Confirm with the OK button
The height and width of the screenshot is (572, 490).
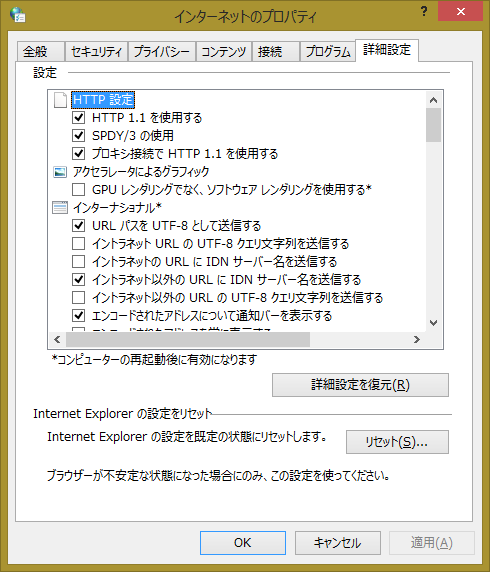pyautogui.click(x=243, y=543)
